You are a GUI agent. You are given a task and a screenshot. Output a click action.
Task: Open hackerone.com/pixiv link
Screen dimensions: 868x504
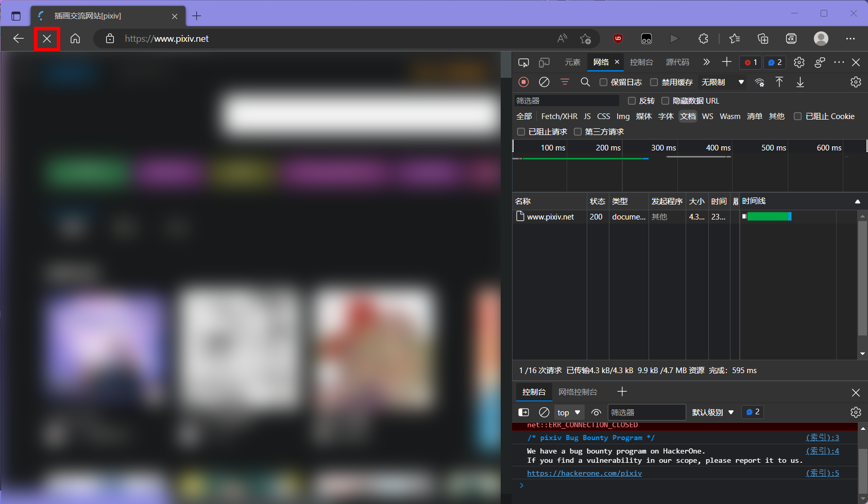[x=584, y=473]
